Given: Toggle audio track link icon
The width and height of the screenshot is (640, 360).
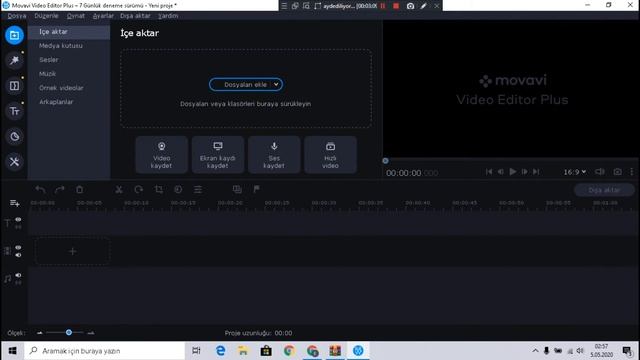Looking at the screenshot, I should point(18,282).
